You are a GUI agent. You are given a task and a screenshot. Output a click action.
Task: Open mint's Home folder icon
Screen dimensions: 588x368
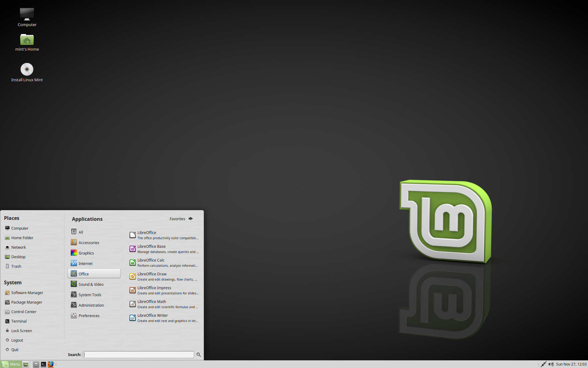[x=26, y=39]
